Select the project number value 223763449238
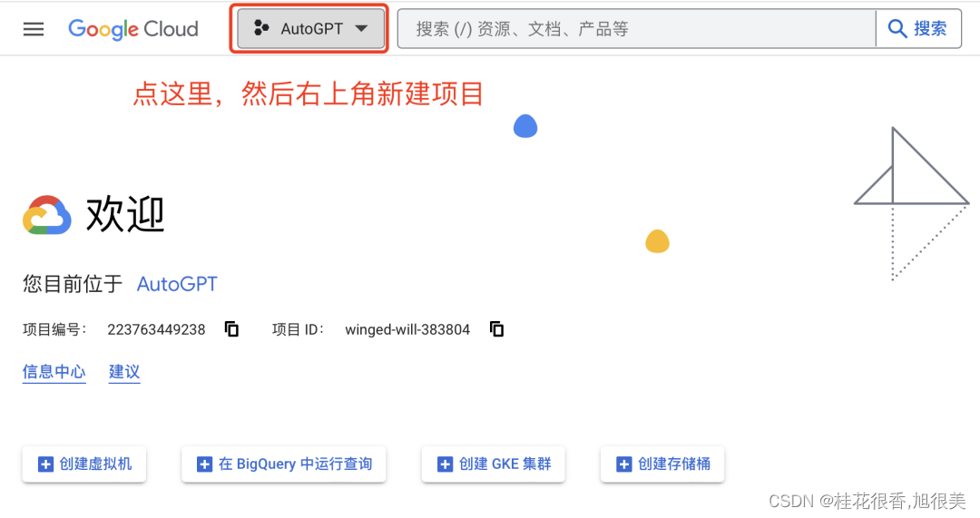 point(156,329)
